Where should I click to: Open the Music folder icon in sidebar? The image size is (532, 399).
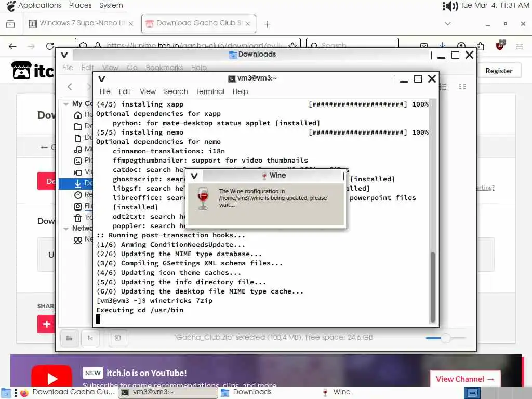coord(78,149)
